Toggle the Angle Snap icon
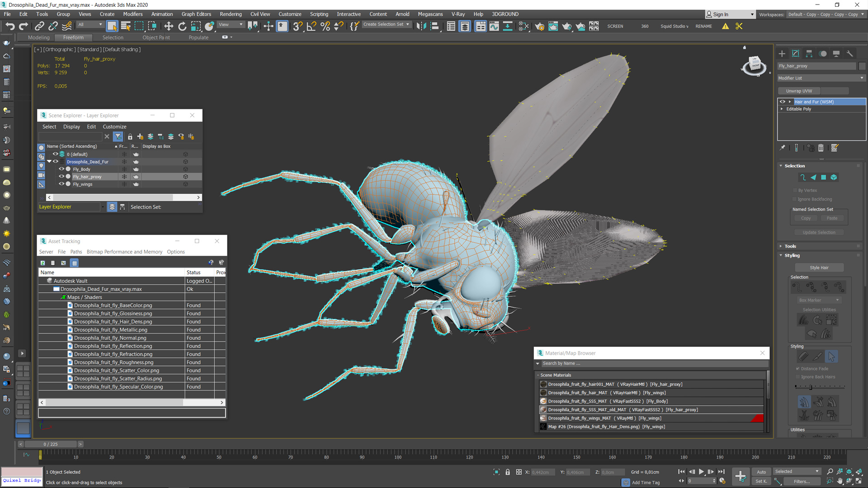 [x=311, y=26]
